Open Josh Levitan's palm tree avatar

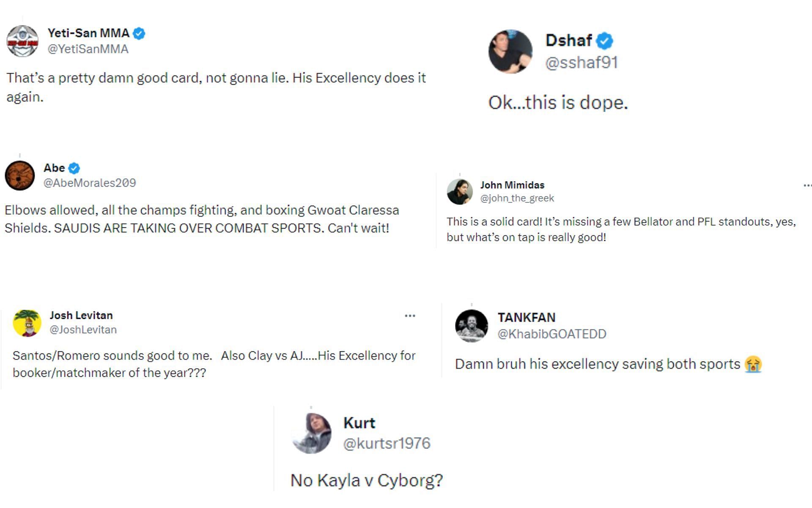[x=27, y=323]
